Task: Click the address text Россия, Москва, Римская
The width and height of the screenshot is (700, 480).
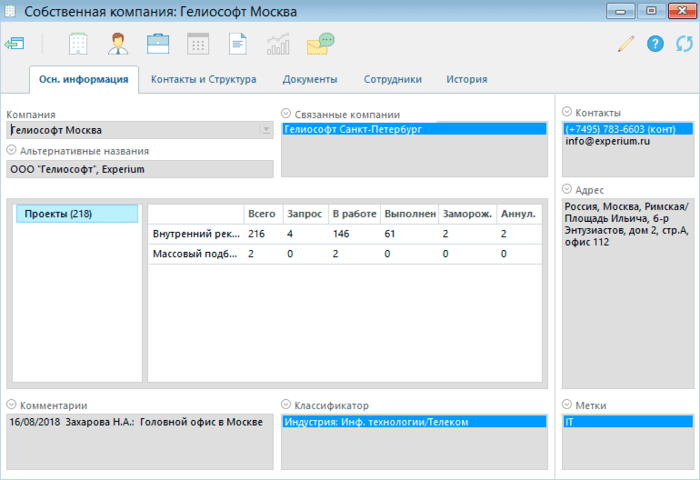Action: [x=625, y=207]
